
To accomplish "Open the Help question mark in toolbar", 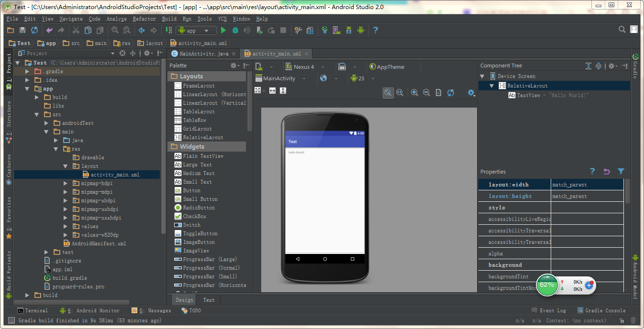I will point(375,30).
